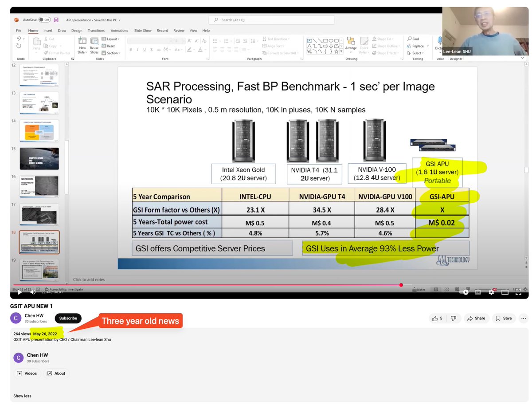
Task: Enter fullscreen in YouTube player
Action: [519, 292]
